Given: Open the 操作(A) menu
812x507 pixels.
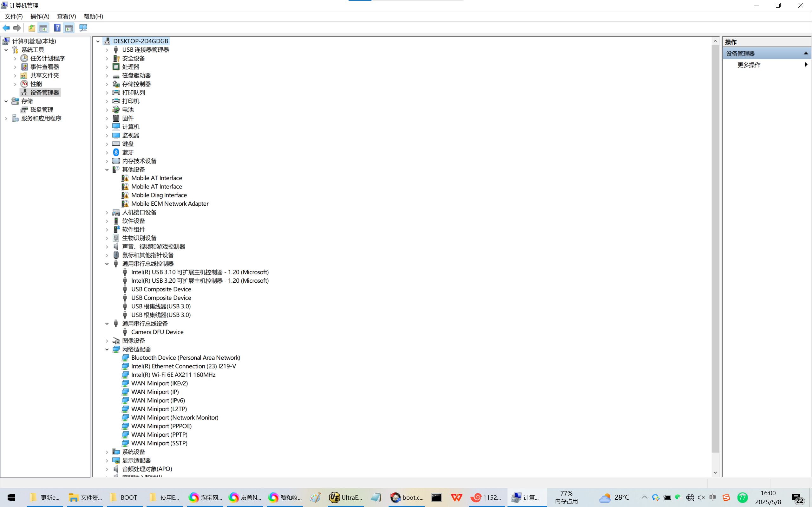Looking at the screenshot, I should pos(40,16).
